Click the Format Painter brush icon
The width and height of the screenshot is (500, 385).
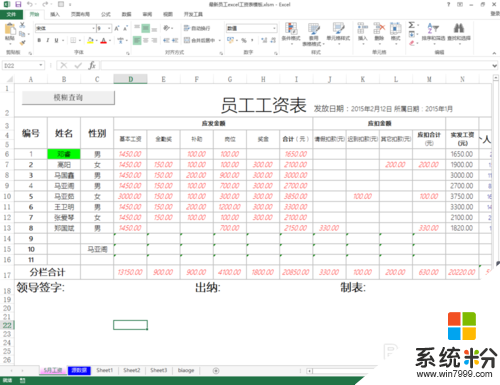22,42
